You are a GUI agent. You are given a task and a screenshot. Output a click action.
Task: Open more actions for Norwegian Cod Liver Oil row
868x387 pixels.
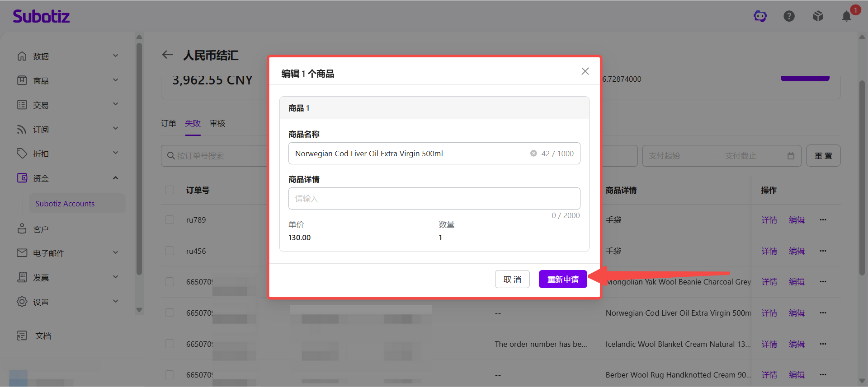(x=823, y=313)
